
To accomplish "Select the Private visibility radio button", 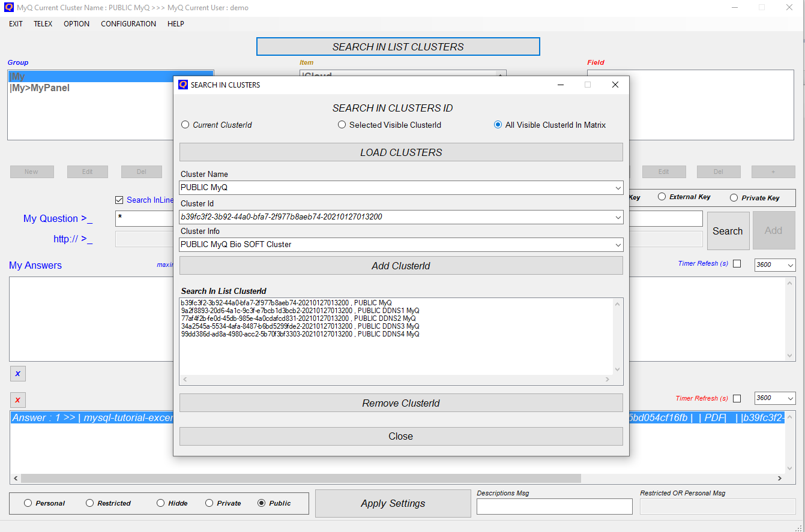I will coord(209,503).
